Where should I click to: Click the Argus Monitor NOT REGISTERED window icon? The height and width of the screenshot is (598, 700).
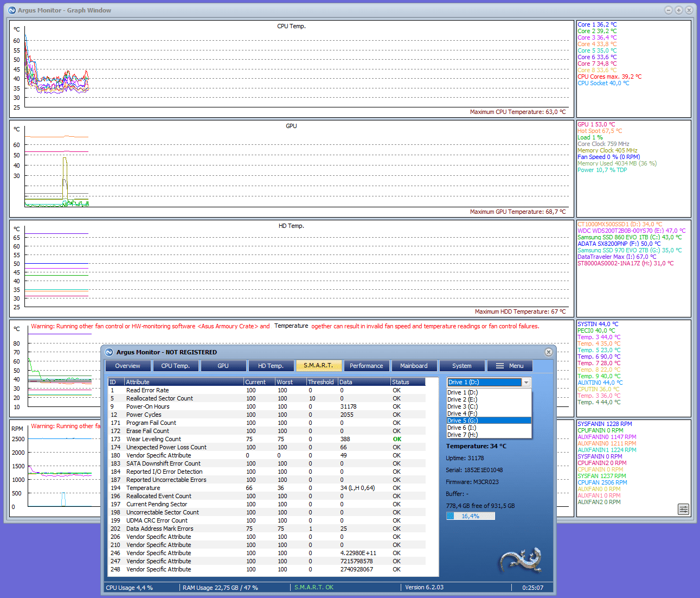109,352
